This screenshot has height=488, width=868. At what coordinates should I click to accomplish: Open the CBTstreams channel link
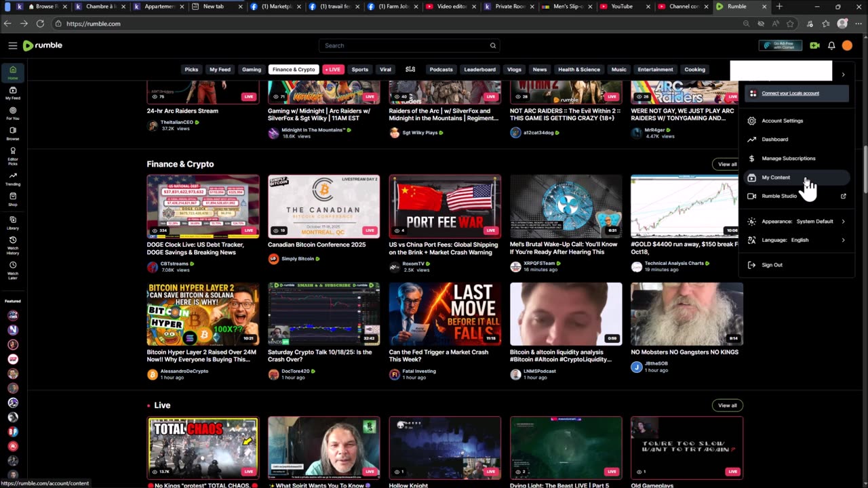pos(176,264)
